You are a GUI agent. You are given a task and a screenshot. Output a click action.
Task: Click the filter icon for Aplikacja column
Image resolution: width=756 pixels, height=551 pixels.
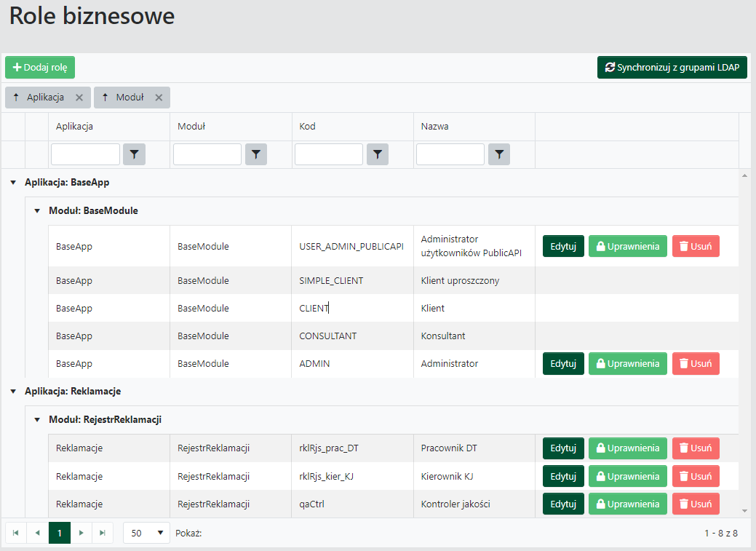coord(134,154)
